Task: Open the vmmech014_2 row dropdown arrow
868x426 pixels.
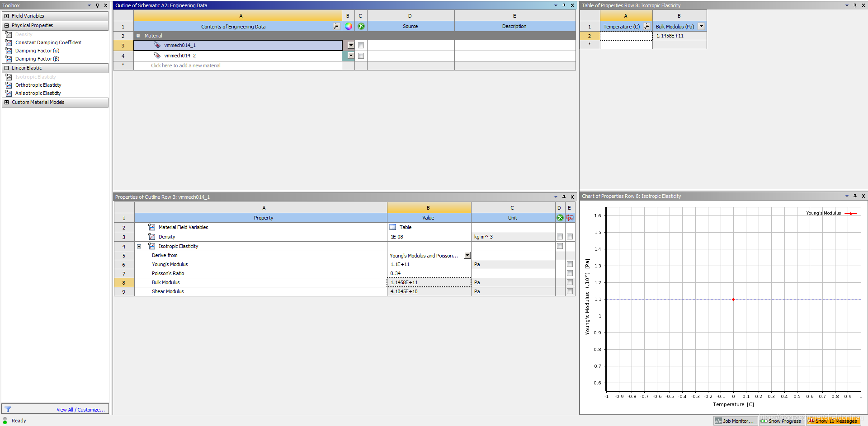Action: coord(351,56)
